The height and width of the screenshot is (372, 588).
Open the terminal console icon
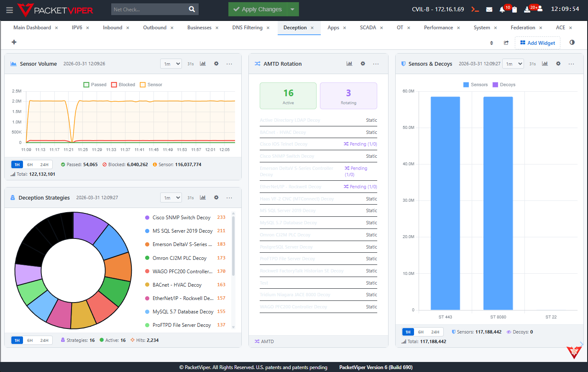(475, 9)
